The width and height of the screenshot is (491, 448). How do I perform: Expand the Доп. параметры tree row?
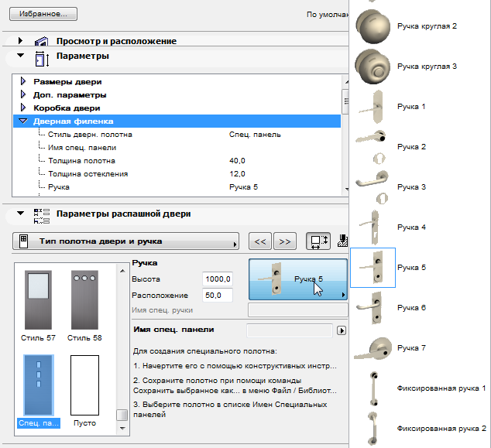point(23,94)
